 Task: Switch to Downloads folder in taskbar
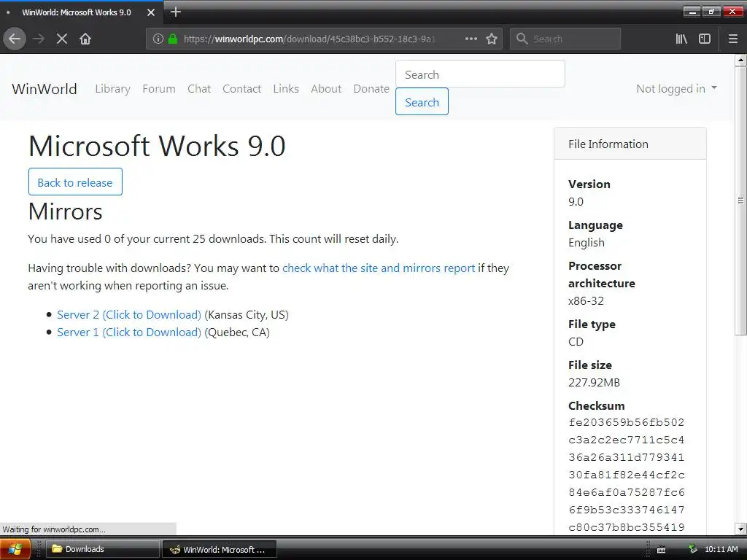(102, 549)
